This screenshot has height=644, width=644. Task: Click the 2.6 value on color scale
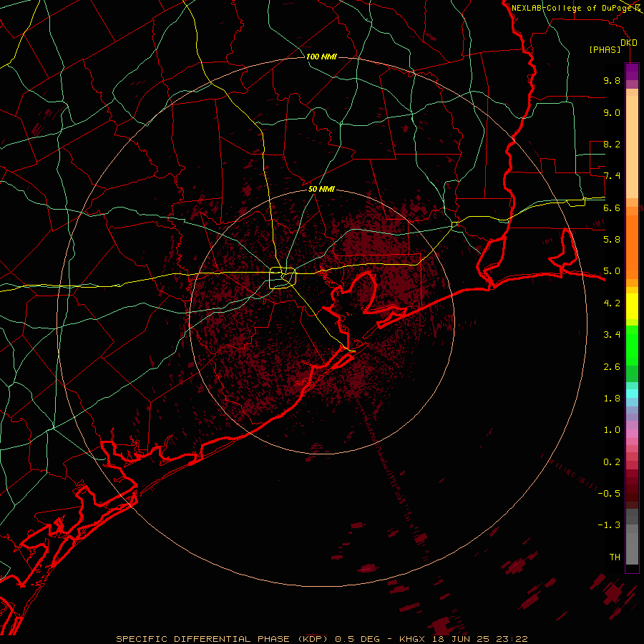click(x=612, y=366)
